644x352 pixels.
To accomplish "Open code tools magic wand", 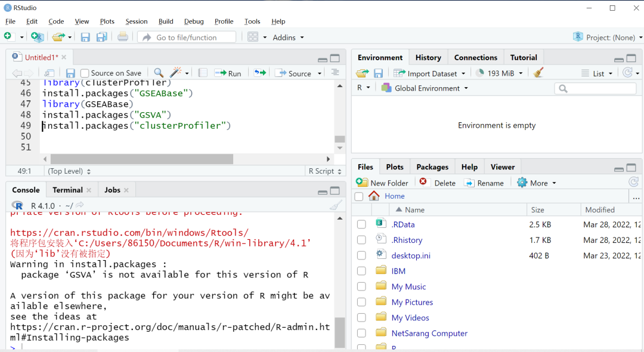I will (x=175, y=72).
